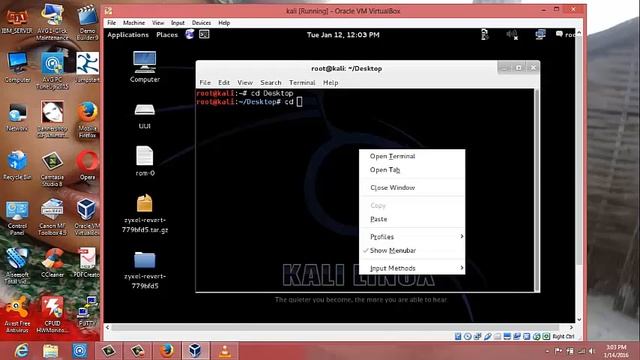
Task: Select CPUID HWMonitor desktop icon
Action: (52, 314)
